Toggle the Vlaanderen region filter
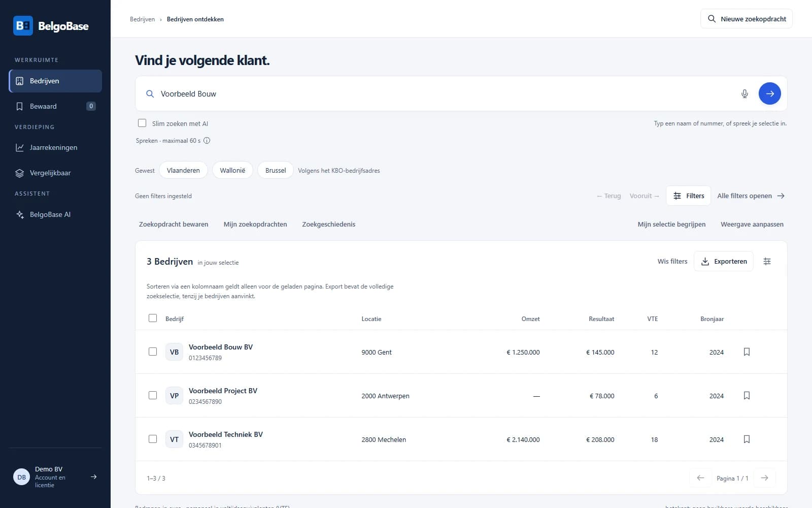 183,170
